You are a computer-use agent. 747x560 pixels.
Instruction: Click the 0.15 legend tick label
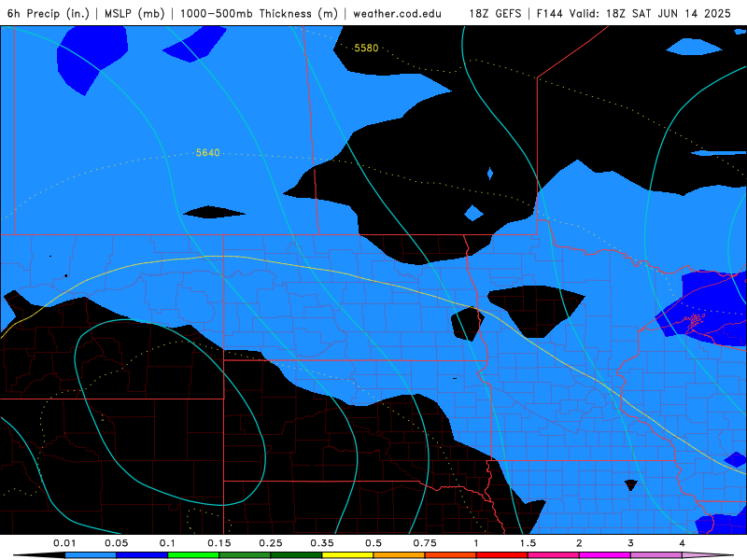coord(219,543)
